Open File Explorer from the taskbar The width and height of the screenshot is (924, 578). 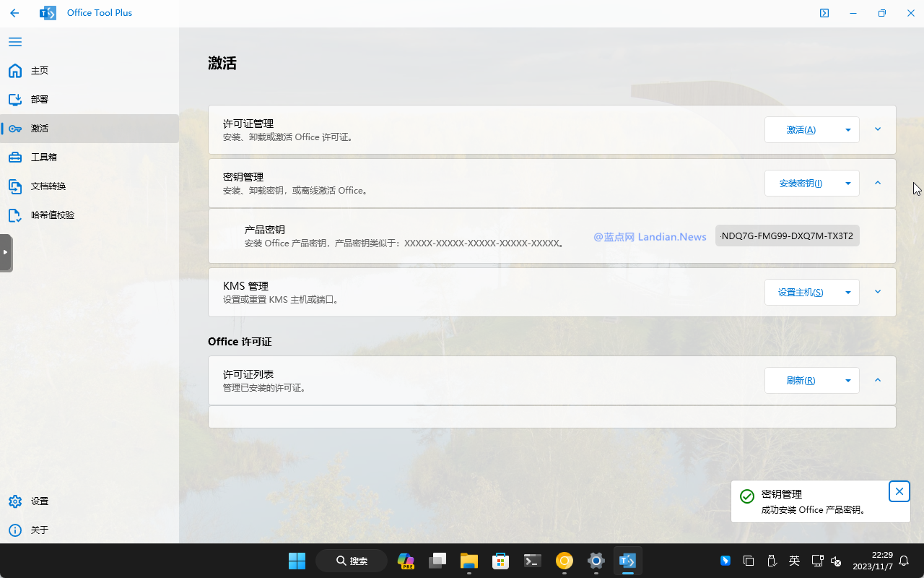(469, 561)
